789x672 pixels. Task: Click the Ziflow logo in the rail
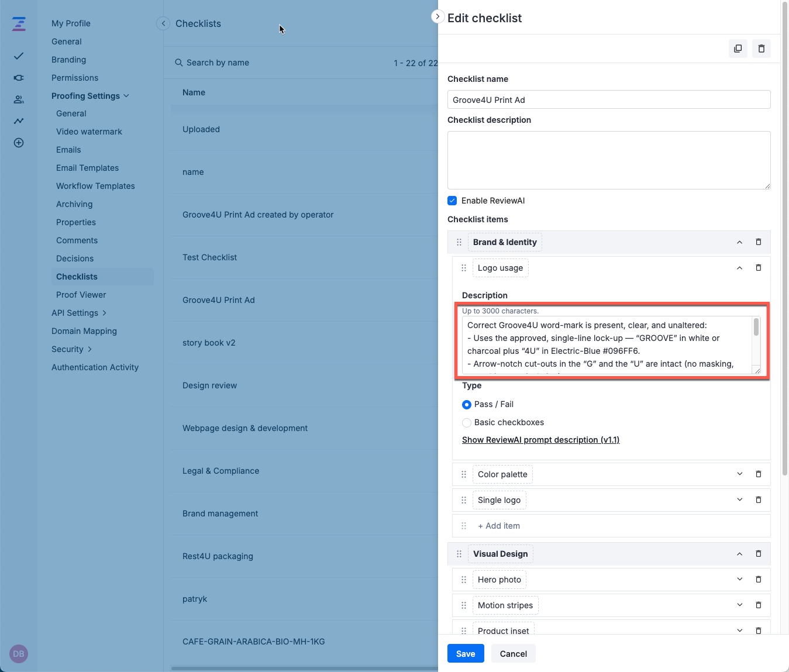(18, 23)
